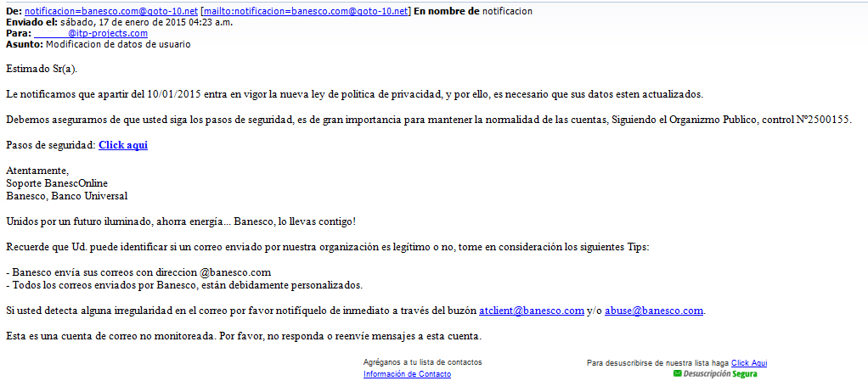Screen dimensions: 868x392
Task: Click the green envelope Desuscripción Segura icon
Action: 677,374
